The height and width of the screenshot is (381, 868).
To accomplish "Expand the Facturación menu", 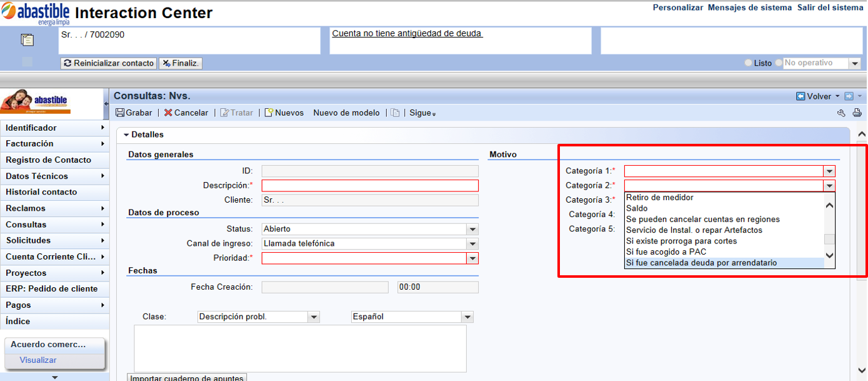I will pyautogui.click(x=54, y=144).
